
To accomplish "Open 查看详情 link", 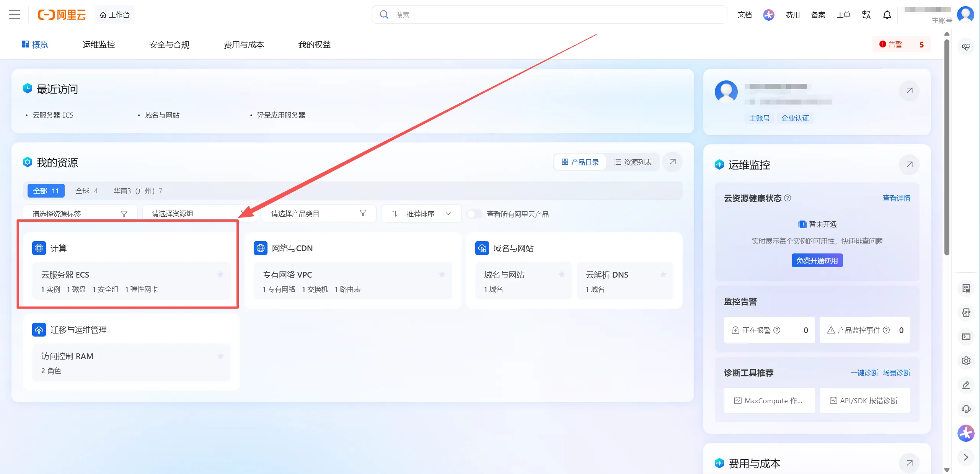I will (x=896, y=198).
